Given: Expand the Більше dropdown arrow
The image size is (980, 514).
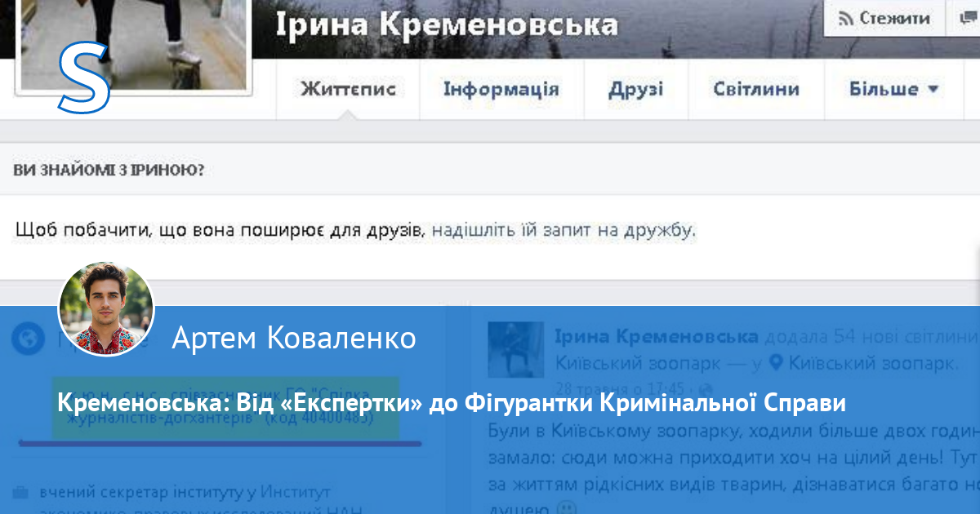Looking at the screenshot, I should (x=933, y=89).
